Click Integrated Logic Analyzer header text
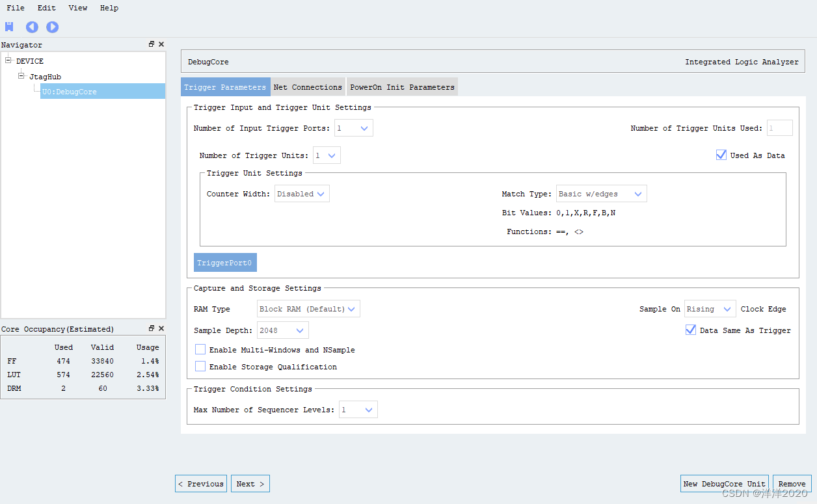 [x=742, y=62]
